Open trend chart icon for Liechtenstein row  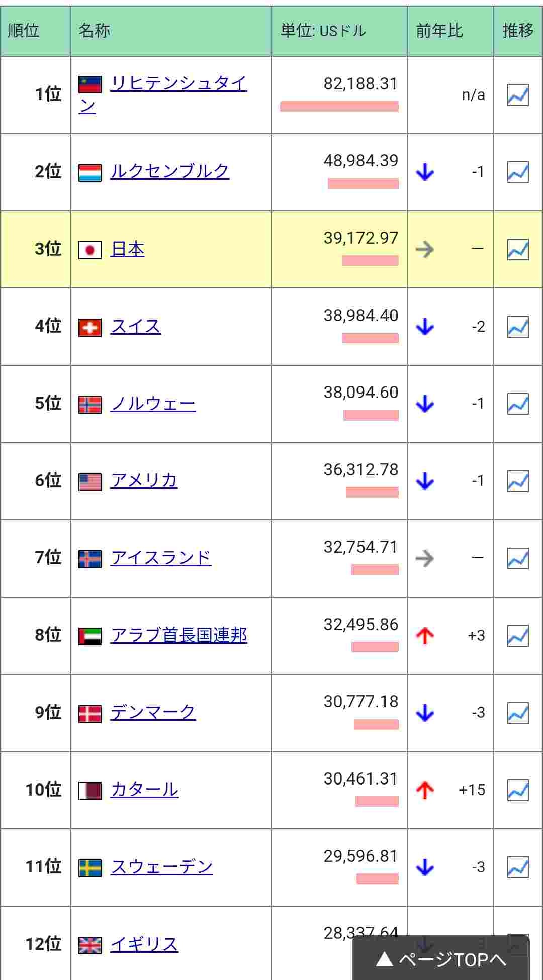pyautogui.click(x=518, y=95)
